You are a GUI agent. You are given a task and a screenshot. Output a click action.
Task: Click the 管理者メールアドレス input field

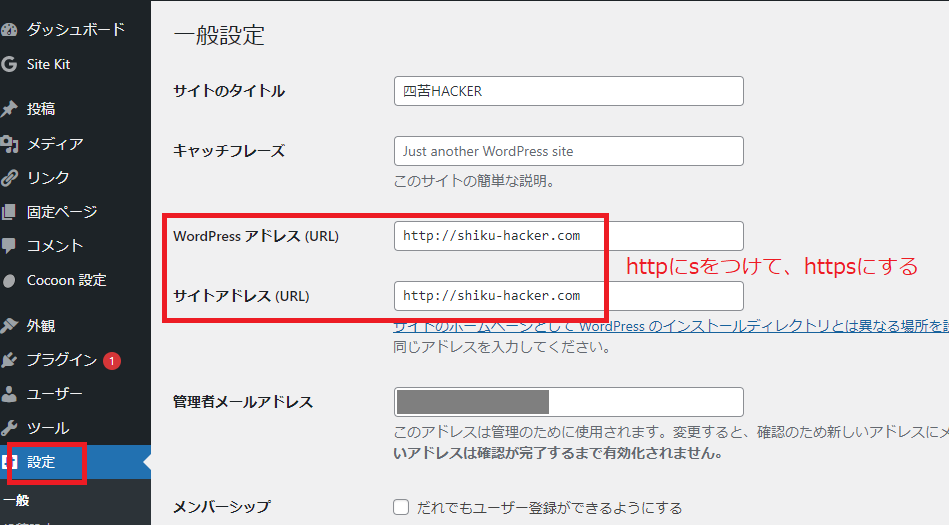(x=568, y=401)
